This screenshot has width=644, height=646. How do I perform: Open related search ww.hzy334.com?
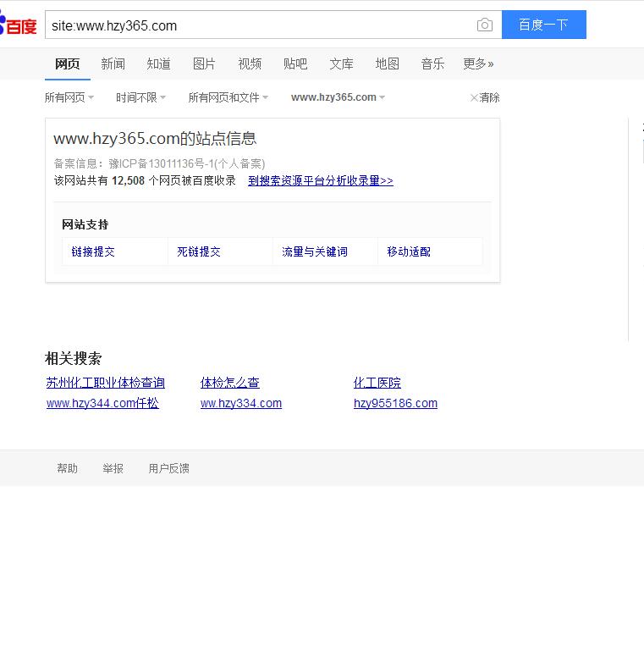241,403
